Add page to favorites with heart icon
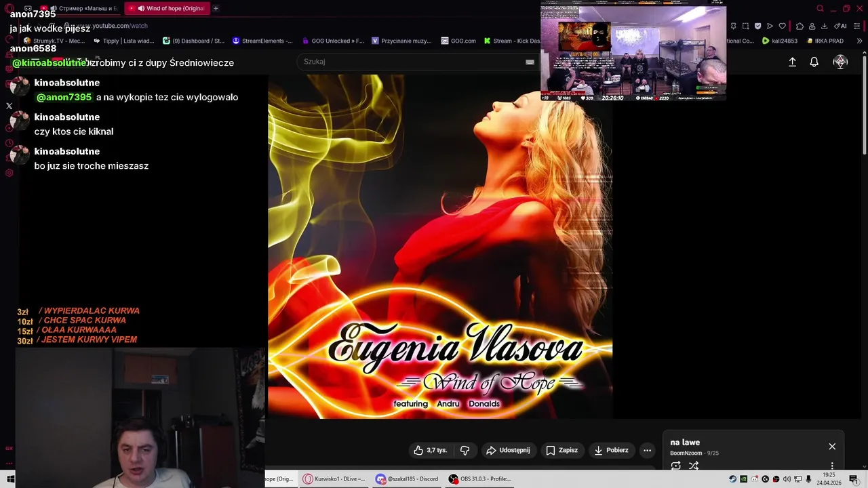This screenshot has height=488, width=868. pos(782,26)
